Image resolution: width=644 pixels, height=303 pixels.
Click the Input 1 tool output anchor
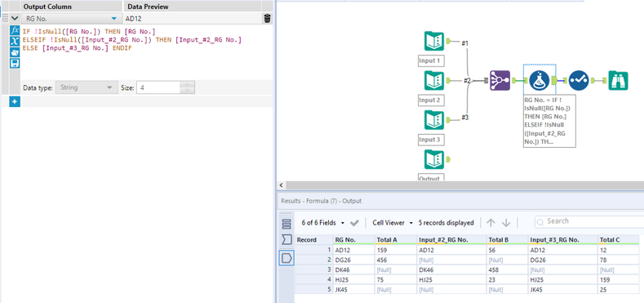click(x=449, y=41)
